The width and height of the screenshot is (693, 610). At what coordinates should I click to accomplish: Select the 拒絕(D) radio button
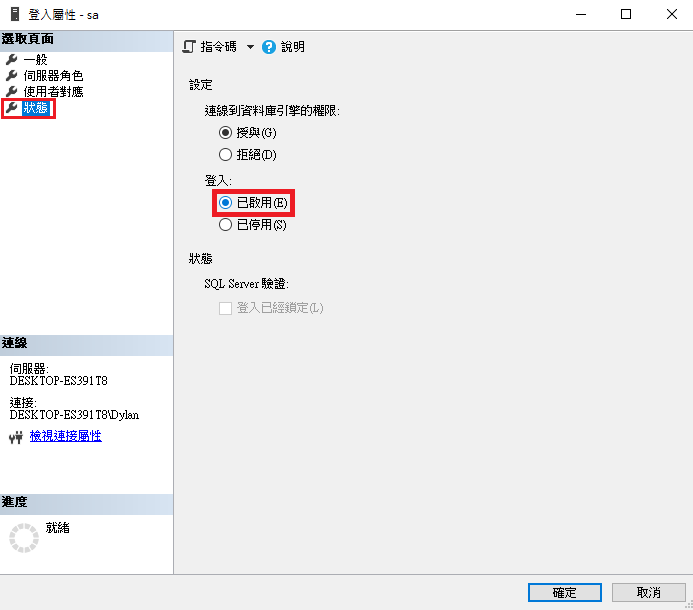tap(225, 154)
